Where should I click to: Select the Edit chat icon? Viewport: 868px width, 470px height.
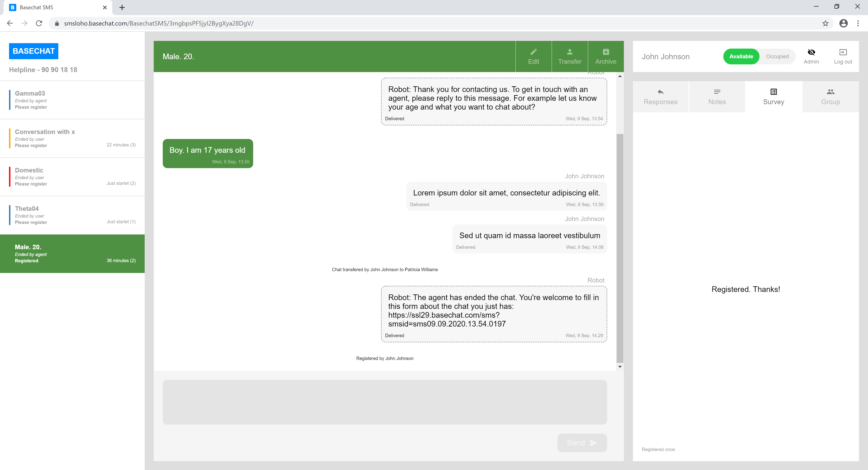coord(533,56)
